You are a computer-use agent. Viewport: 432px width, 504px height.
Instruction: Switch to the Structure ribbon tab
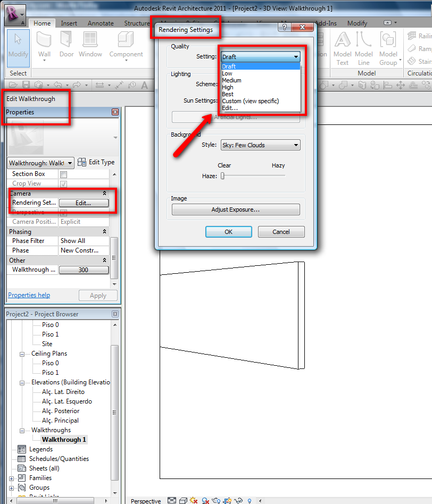click(x=137, y=23)
